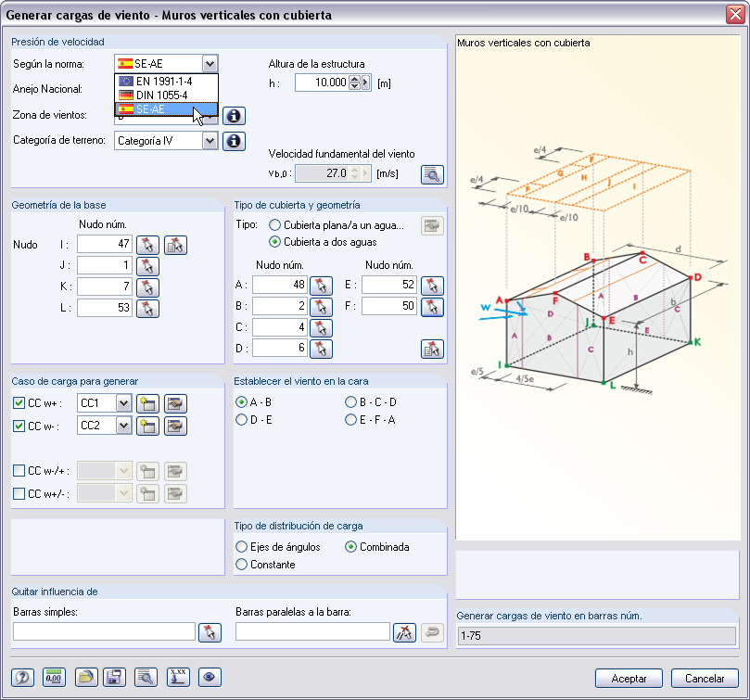Collapse the Según la norma dropdown arrow
The width and height of the screenshot is (750, 700).
210,64
